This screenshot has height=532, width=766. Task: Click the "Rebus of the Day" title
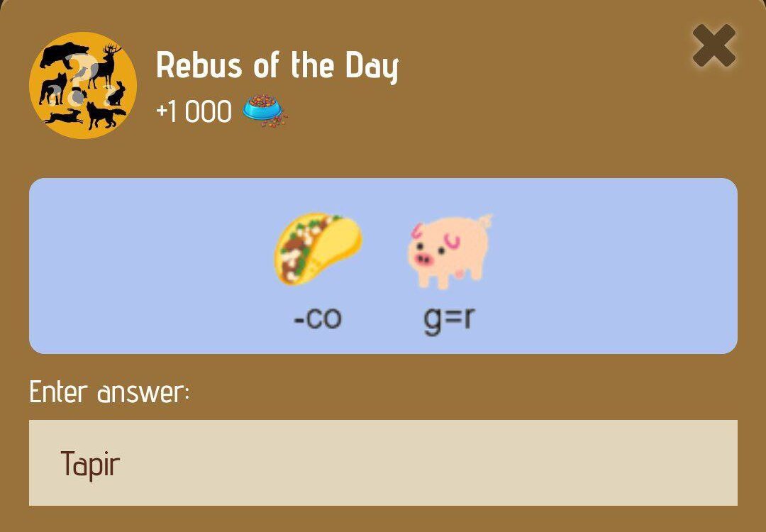[x=277, y=66]
